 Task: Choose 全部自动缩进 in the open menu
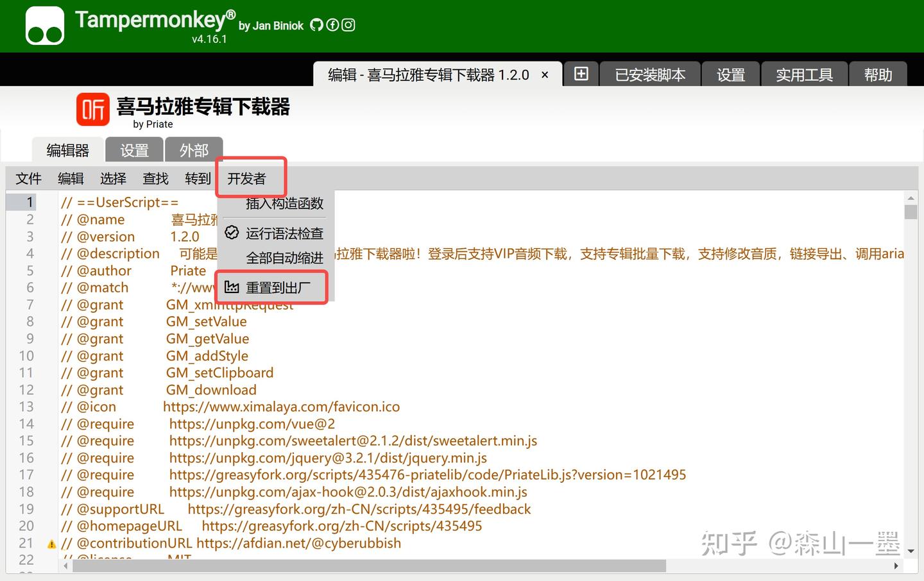(x=284, y=258)
